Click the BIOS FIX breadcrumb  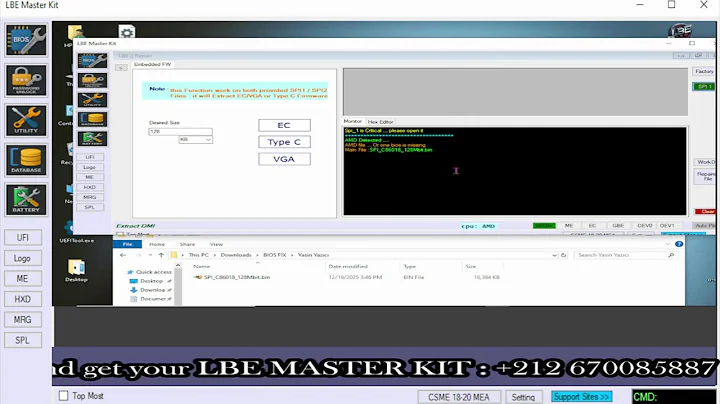(275, 255)
